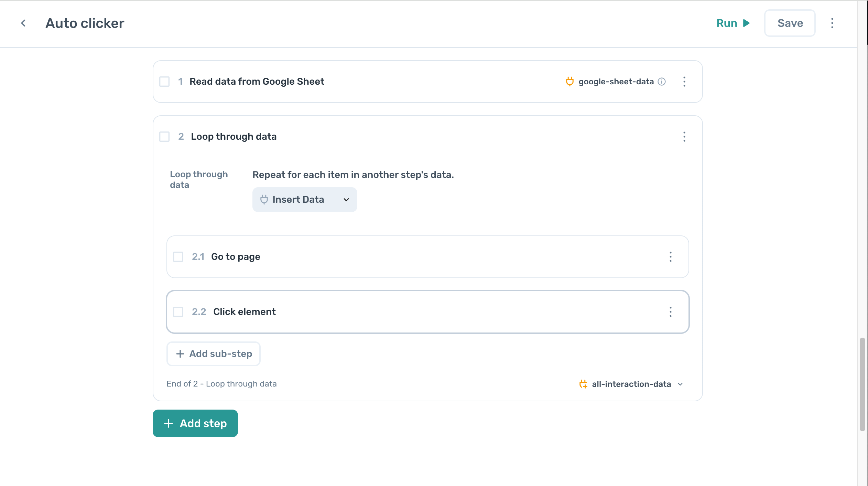Check the 'Click element' sub-step checkbox
This screenshot has height=486, width=868.
coord(178,312)
